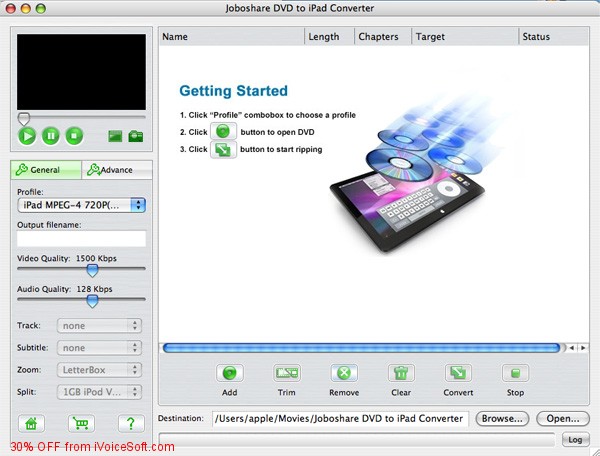Click the Remove icon
The width and height of the screenshot is (600, 456).
click(344, 373)
